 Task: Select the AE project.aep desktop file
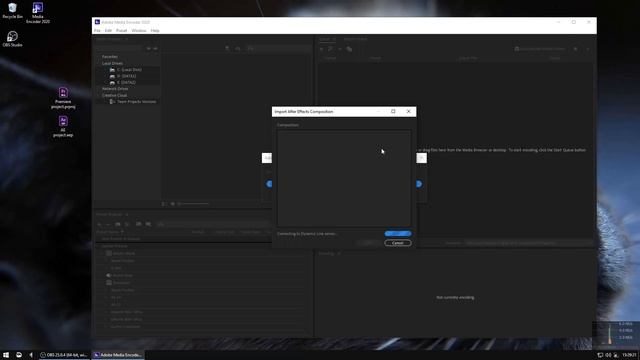tap(63, 127)
